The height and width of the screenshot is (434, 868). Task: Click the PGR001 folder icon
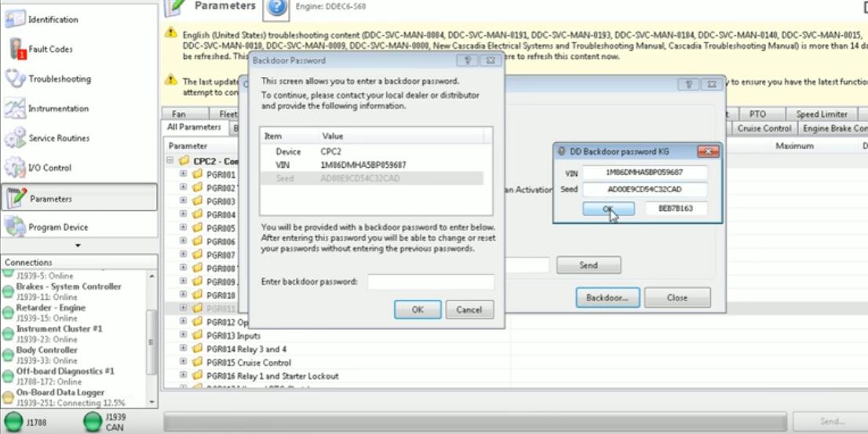(x=198, y=174)
